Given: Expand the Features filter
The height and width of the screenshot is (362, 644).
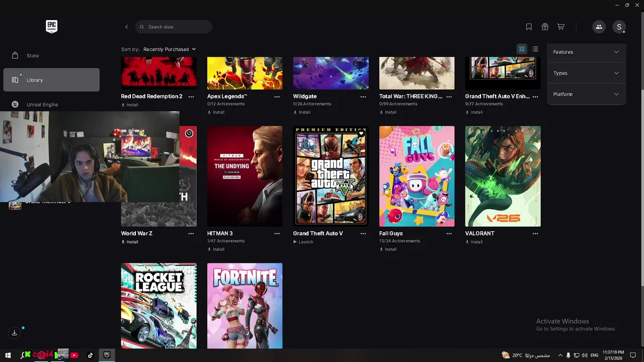Looking at the screenshot, I should click(x=586, y=52).
